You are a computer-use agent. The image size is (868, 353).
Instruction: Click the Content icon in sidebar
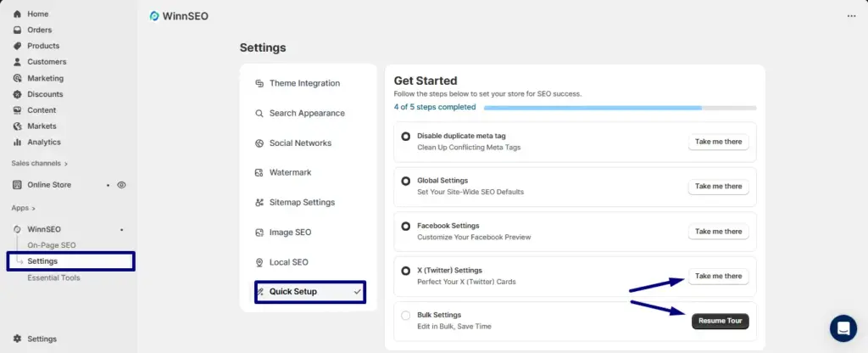click(x=17, y=110)
